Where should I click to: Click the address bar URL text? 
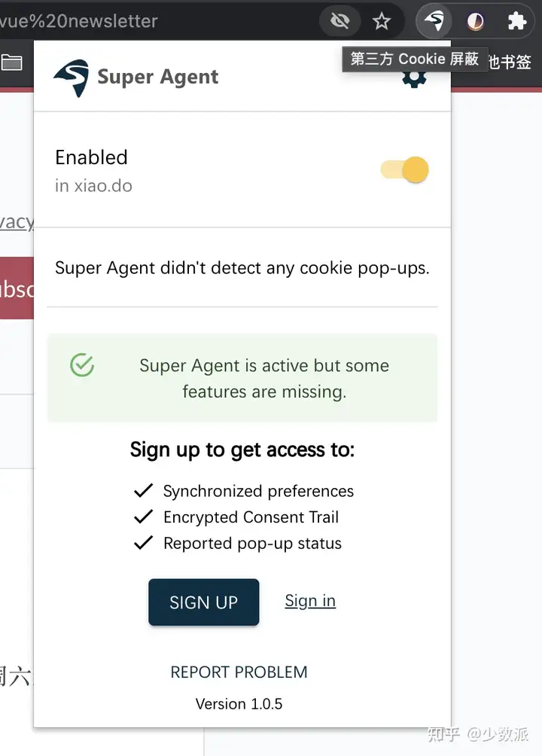[x=79, y=20]
